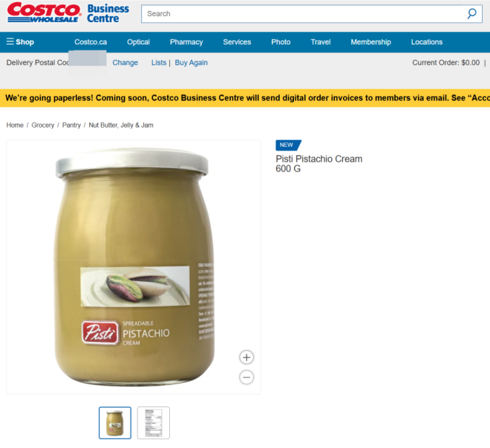Screen dimensions: 490x448
Task: Open the Buy Again link
Action: coord(192,63)
